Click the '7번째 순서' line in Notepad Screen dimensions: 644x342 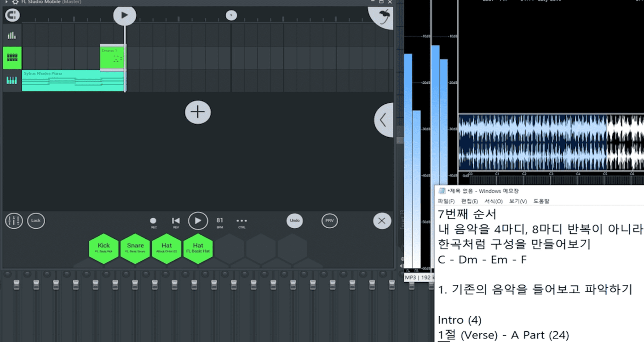coord(467,214)
